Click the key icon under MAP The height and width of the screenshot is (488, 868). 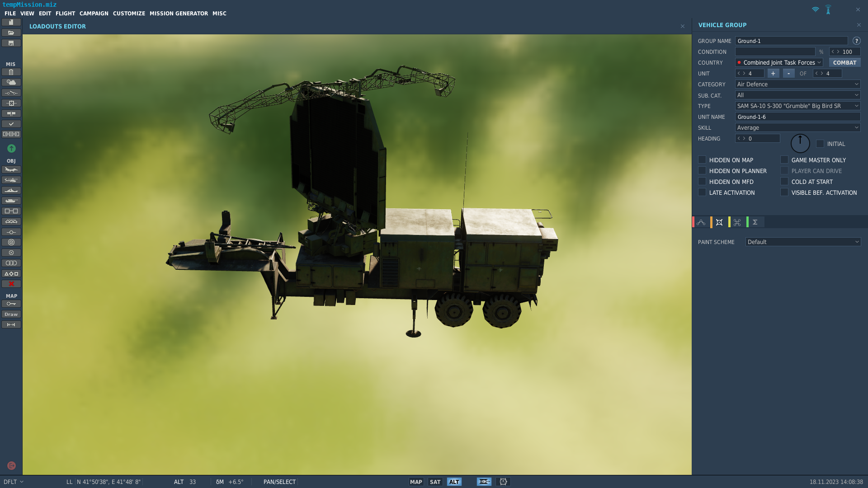point(11,304)
